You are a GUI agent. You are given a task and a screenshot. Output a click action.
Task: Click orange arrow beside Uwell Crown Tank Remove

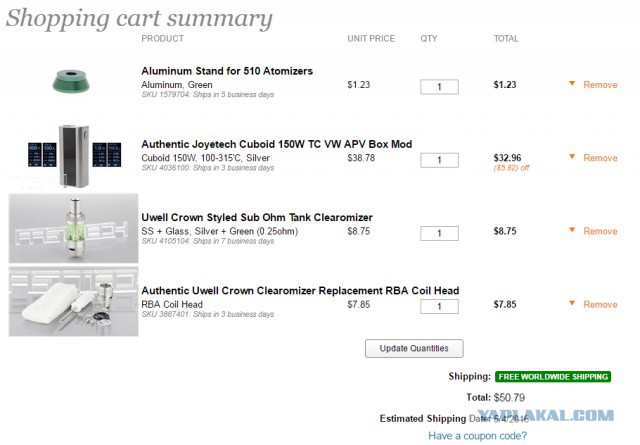coord(572,230)
